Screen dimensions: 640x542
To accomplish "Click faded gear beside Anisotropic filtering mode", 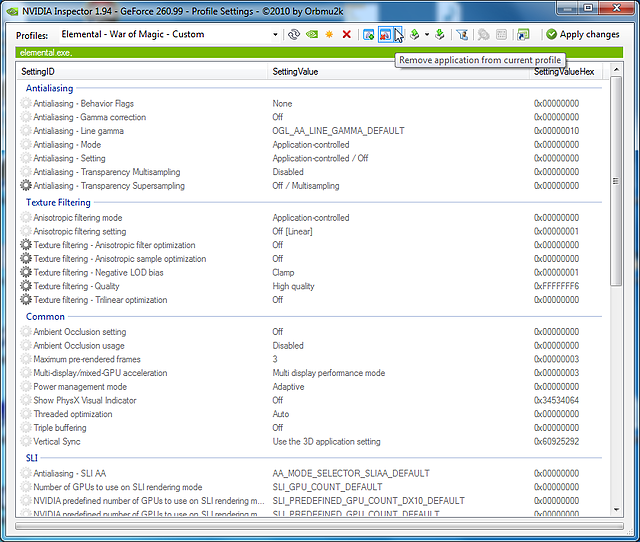I will [x=26, y=218].
